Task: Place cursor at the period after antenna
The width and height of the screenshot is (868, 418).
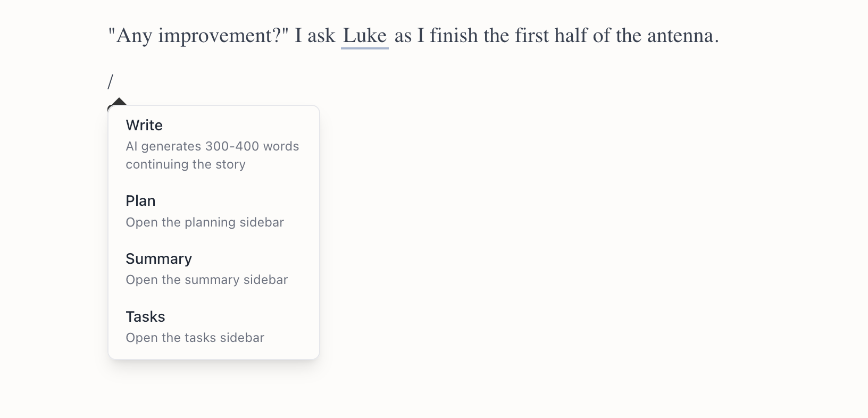Action: 717,37
